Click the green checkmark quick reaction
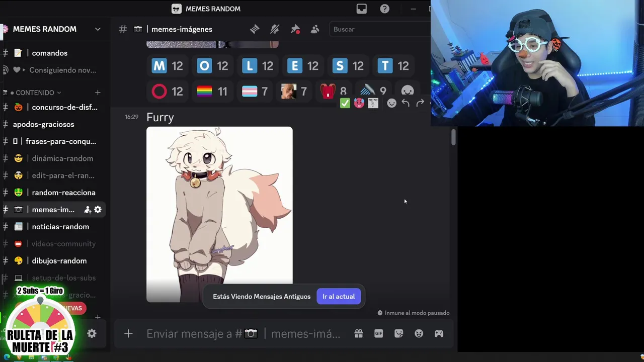 tap(345, 103)
